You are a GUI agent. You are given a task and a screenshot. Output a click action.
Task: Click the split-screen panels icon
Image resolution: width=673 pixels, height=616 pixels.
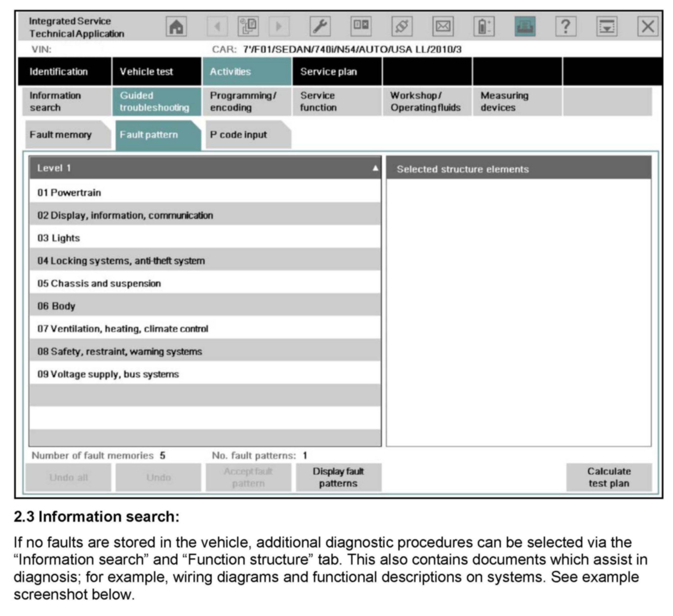coord(361,26)
